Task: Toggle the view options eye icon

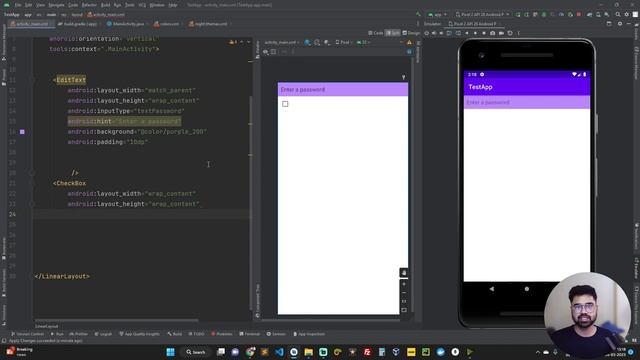Action: pos(265,52)
